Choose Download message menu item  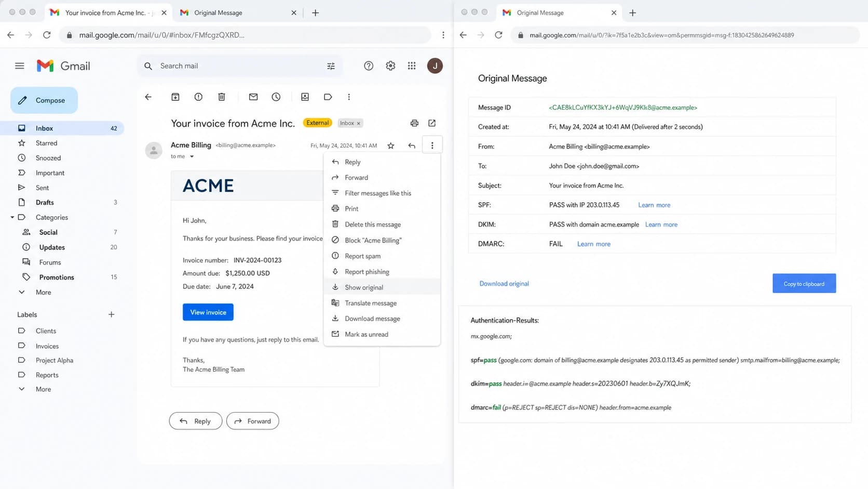(x=382, y=319)
